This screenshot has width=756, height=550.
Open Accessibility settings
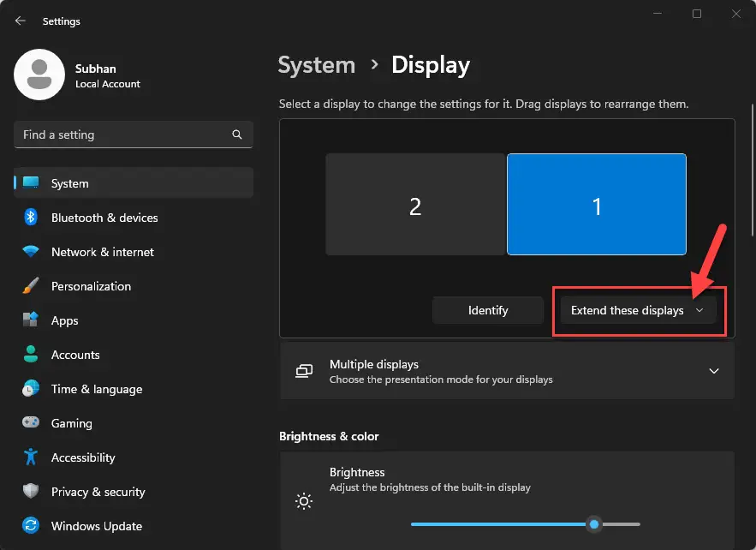tap(134, 457)
